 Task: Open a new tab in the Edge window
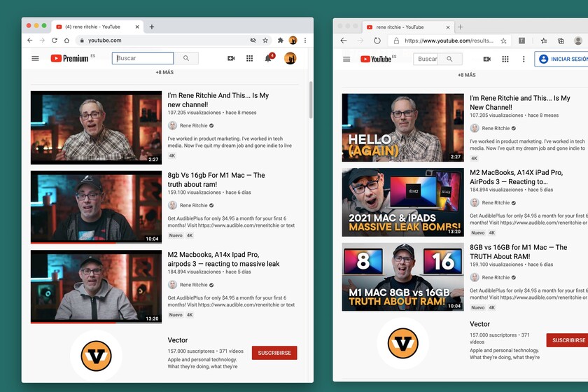460,27
